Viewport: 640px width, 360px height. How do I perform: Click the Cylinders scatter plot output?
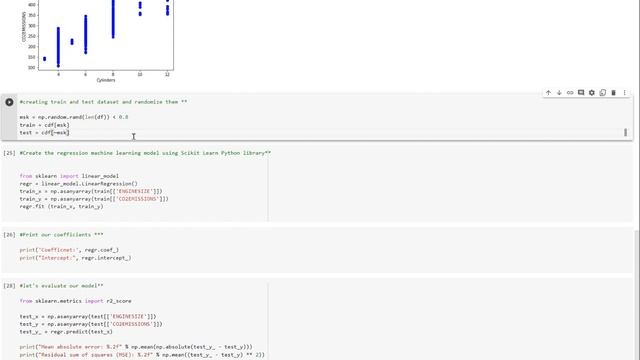pyautogui.click(x=98, y=41)
